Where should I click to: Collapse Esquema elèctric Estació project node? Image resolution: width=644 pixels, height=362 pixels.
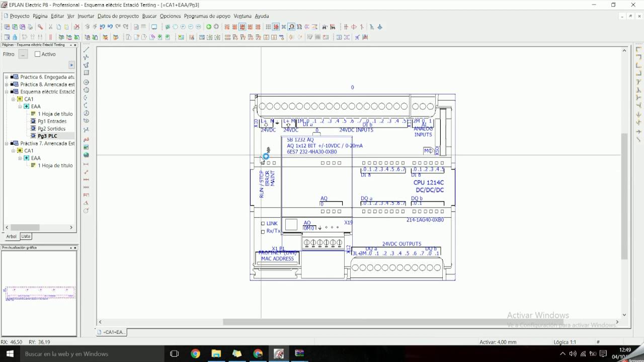tap(7, 92)
